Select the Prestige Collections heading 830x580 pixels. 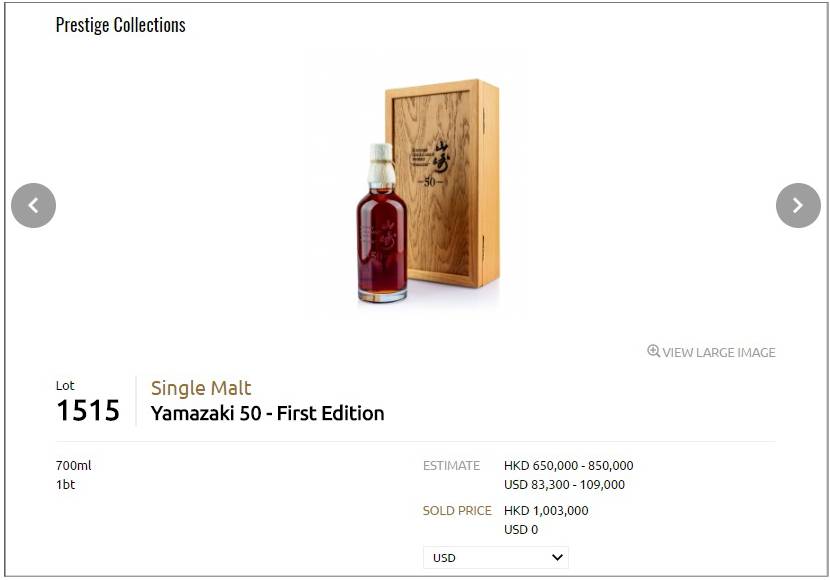tap(121, 25)
